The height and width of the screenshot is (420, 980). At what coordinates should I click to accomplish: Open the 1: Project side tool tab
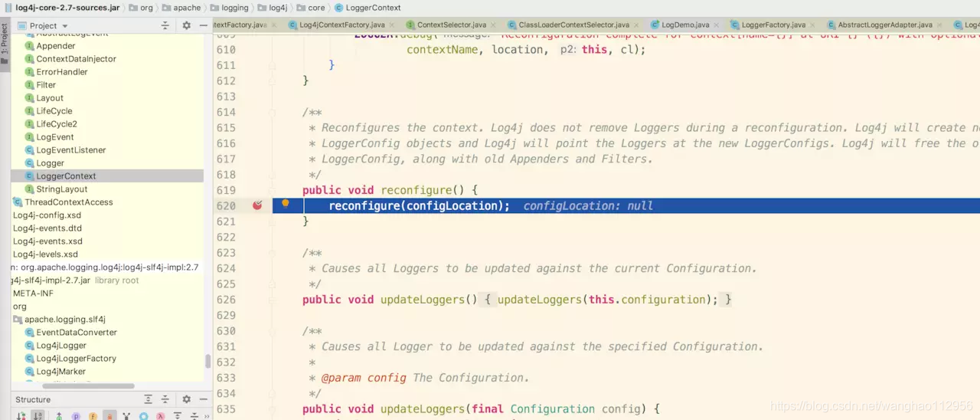(5, 44)
